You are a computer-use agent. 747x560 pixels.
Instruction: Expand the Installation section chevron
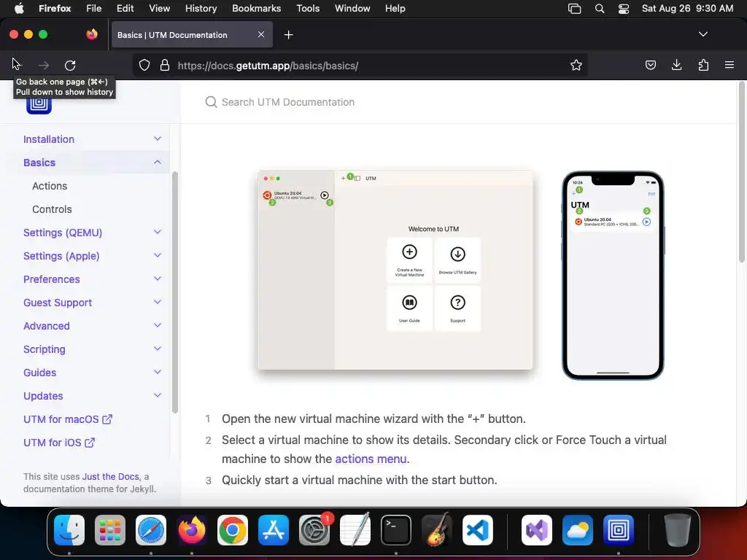tap(158, 139)
